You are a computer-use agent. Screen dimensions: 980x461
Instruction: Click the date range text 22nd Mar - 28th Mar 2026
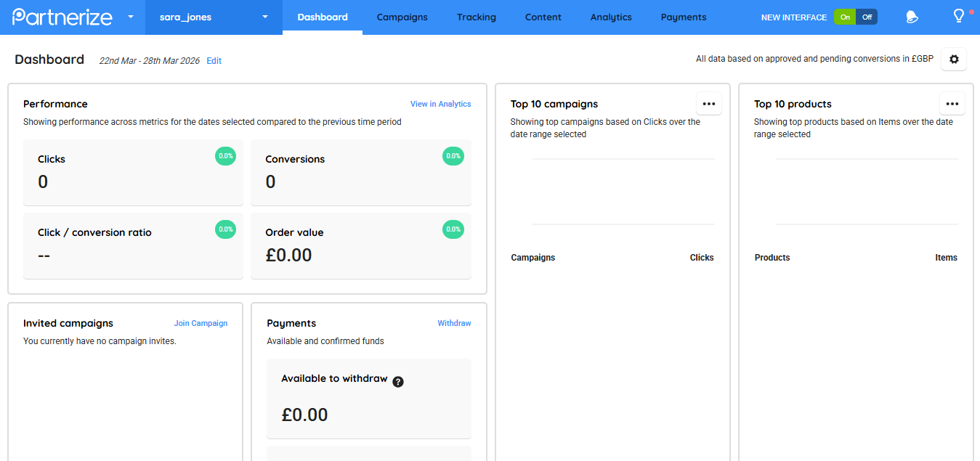150,61
